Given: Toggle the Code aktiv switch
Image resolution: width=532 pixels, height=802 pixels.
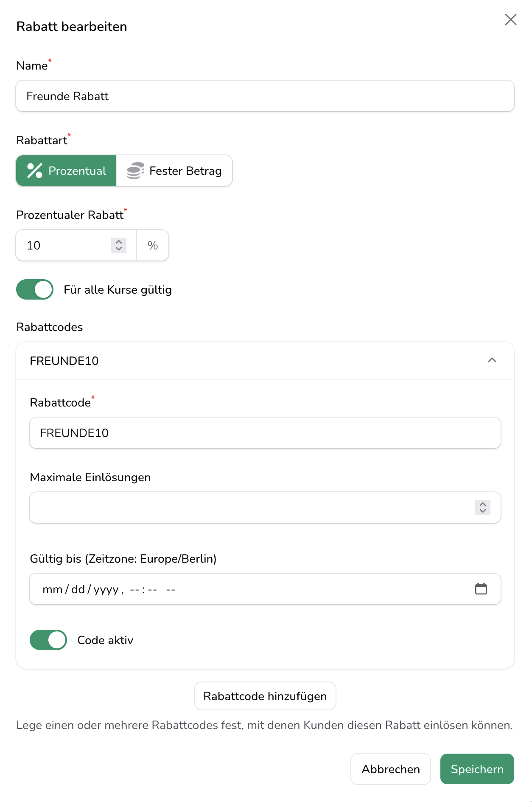Looking at the screenshot, I should point(48,640).
